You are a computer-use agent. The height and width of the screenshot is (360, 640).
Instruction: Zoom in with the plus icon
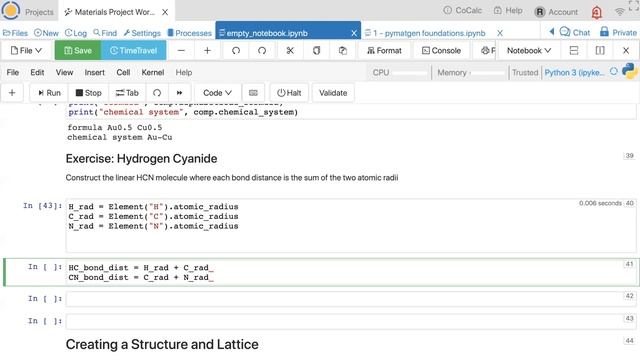(x=207, y=50)
